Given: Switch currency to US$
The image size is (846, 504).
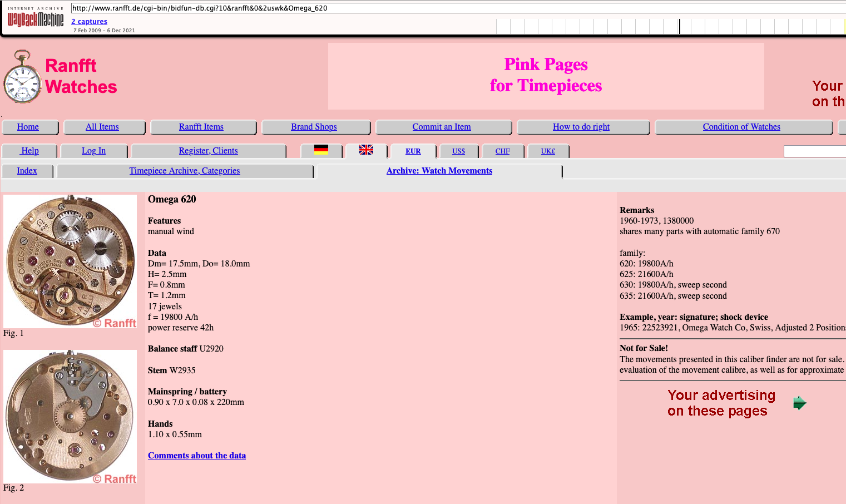Looking at the screenshot, I should [x=458, y=151].
